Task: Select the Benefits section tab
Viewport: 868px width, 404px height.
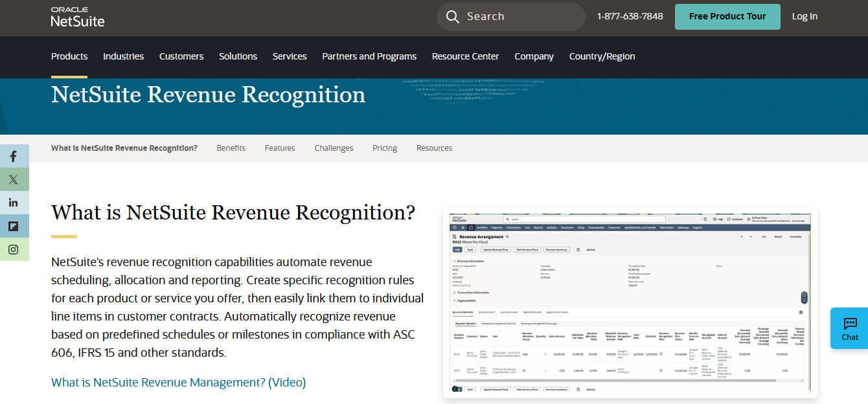Action: 231,148
